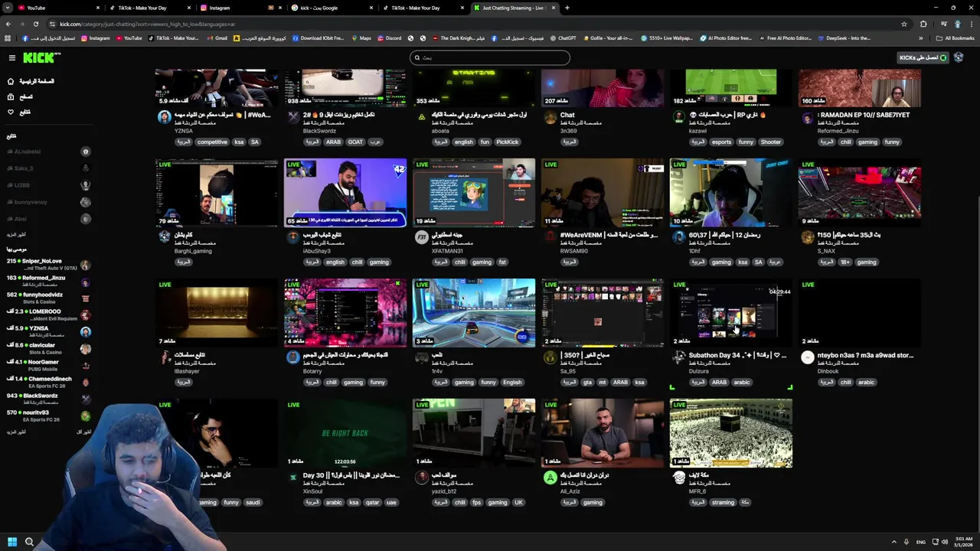The width and height of the screenshot is (980, 551).
Task: Click ALnabelsi's avatar in the following list
Action: [86, 152]
